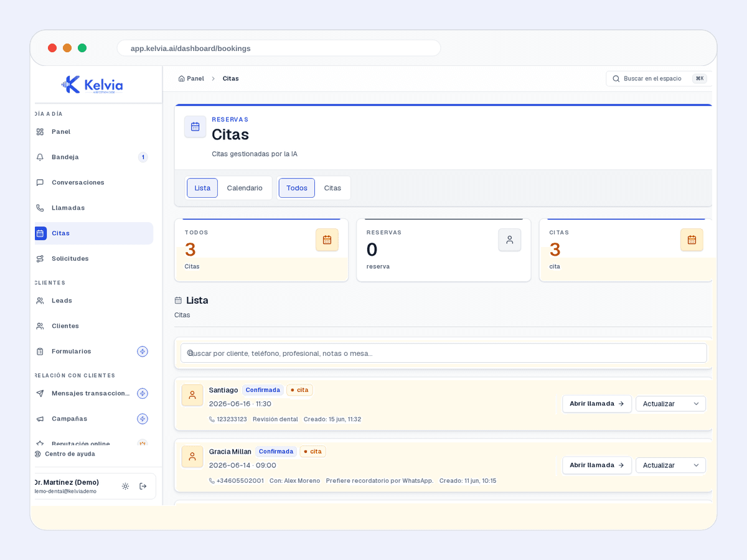Click the Citas breadcrumb

point(230,78)
